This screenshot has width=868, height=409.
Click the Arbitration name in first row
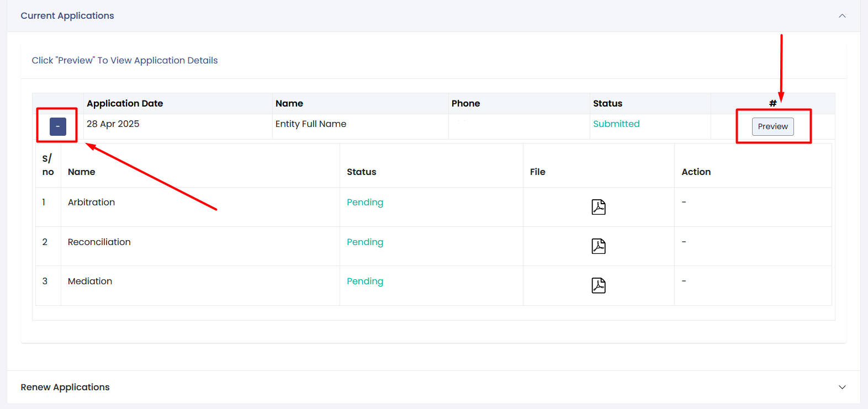click(92, 203)
